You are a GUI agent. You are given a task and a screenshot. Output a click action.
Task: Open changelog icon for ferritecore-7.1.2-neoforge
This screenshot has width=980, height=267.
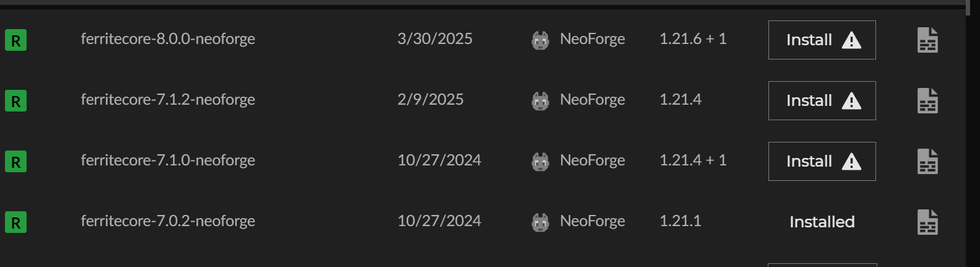click(x=927, y=101)
